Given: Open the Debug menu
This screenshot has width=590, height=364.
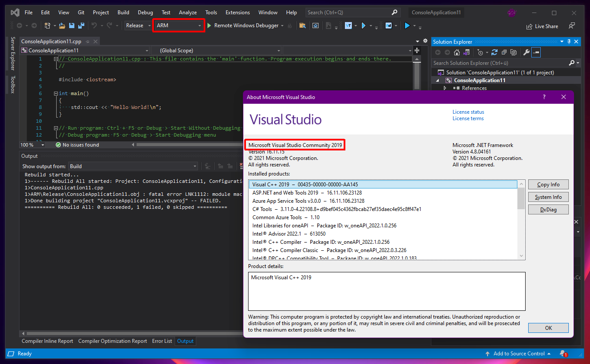Looking at the screenshot, I should point(145,13).
